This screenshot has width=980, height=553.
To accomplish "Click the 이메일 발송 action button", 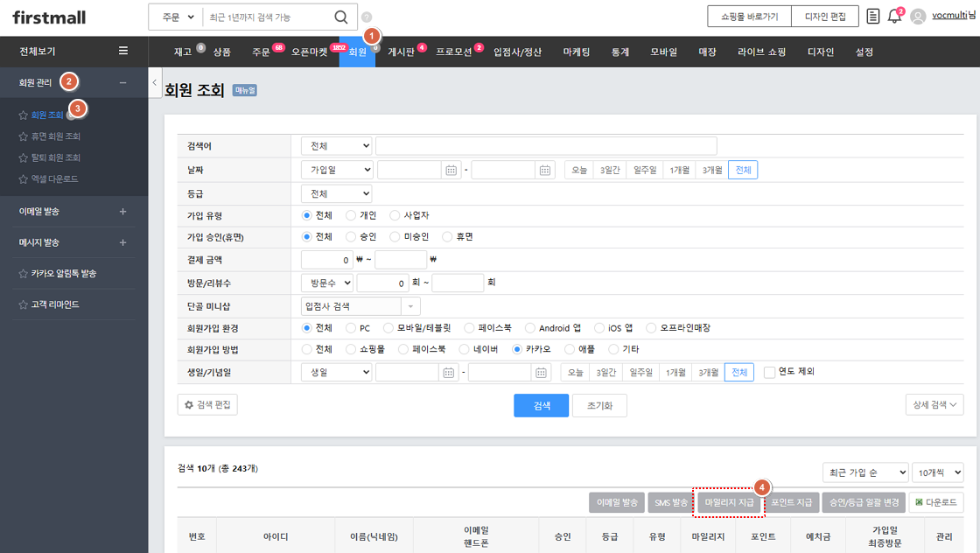I will (x=617, y=502).
